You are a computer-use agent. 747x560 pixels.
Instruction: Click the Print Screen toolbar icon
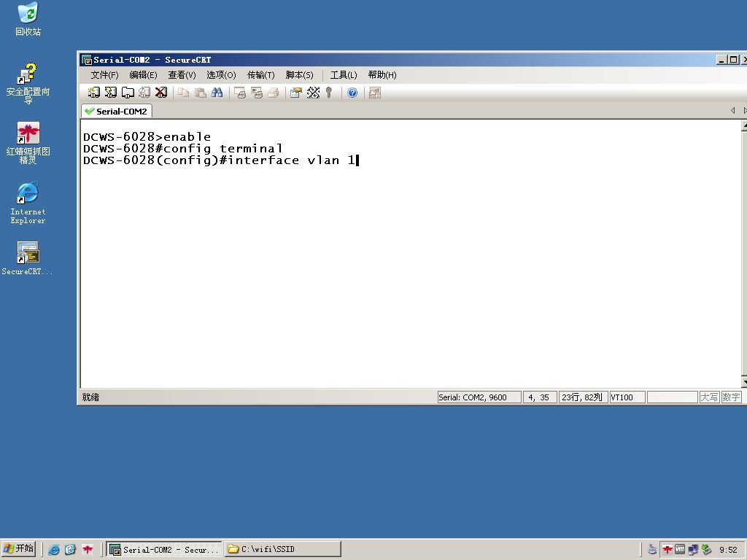[240, 93]
